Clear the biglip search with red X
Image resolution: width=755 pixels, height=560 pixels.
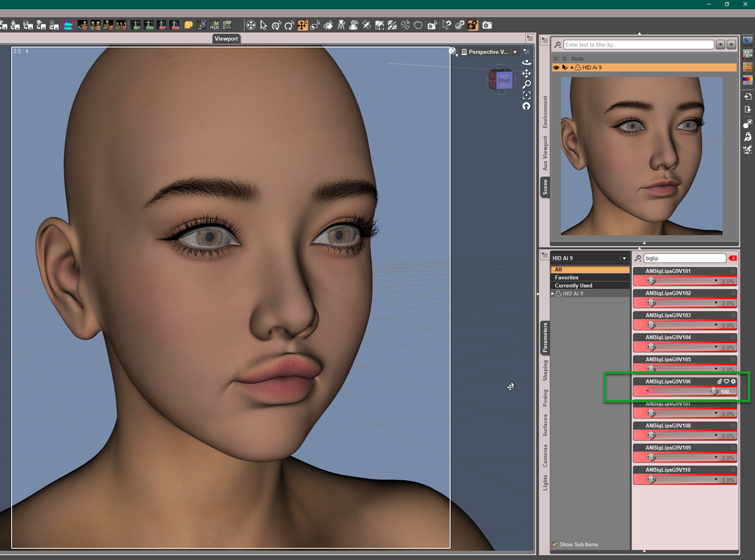(733, 258)
